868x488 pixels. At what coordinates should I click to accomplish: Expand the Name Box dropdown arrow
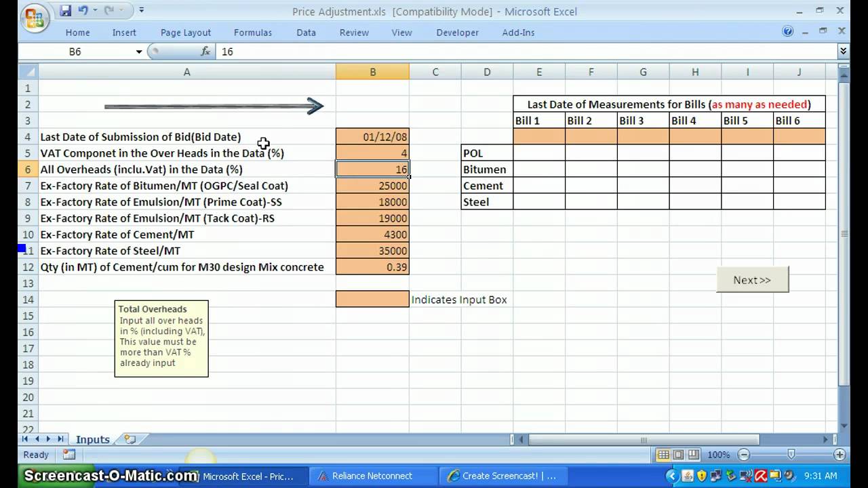[139, 52]
